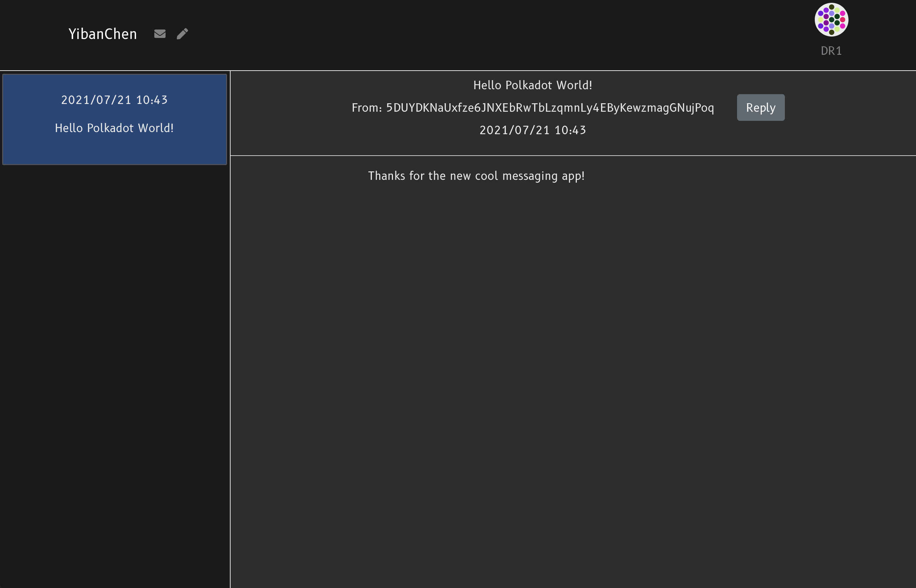Click the compose pencil icon
This screenshot has width=916, height=588.
click(x=182, y=34)
